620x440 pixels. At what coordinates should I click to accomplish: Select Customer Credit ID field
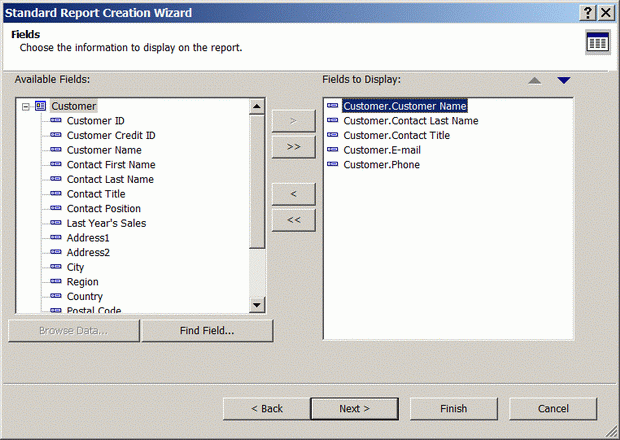[x=110, y=135]
